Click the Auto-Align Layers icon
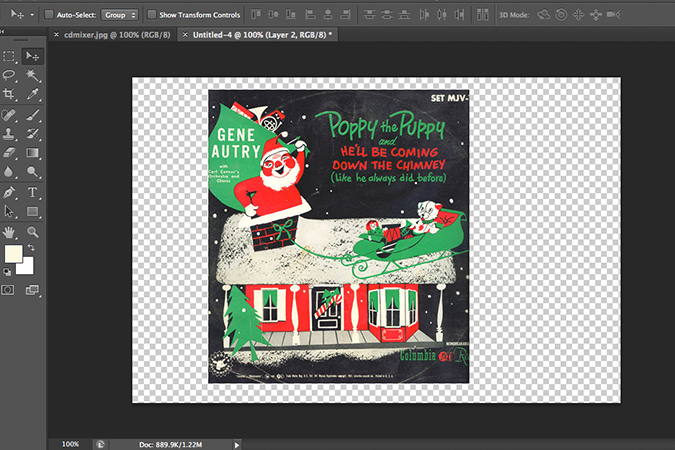Image resolution: width=675 pixels, height=450 pixels. point(483,15)
